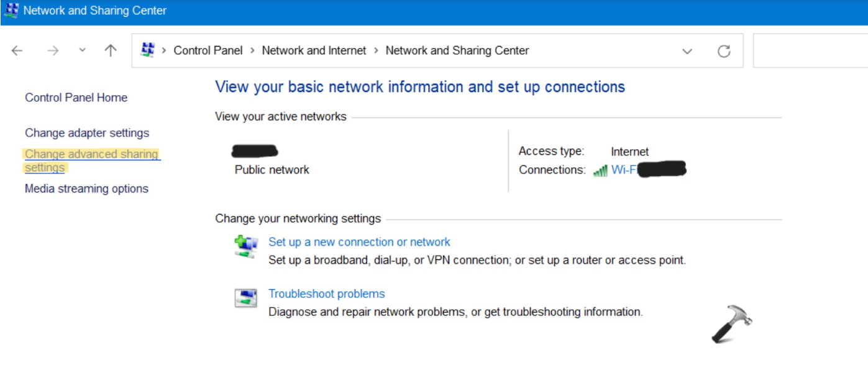Go to Control Panel Home

click(x=76, y=98)
